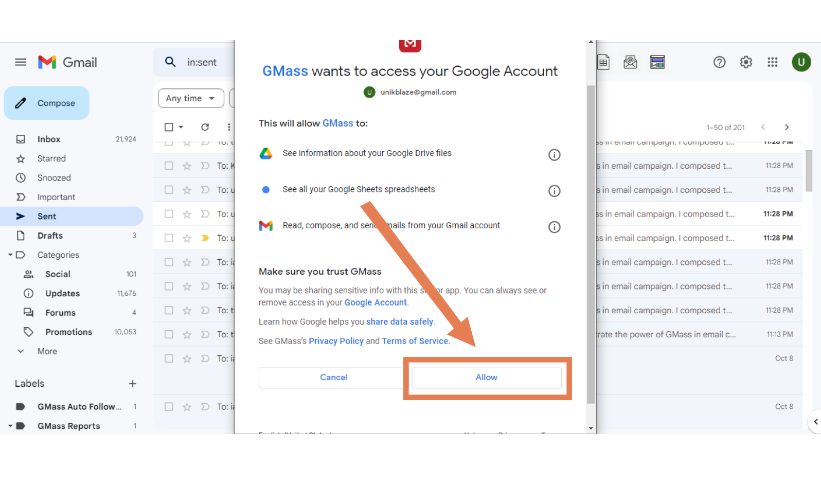
Task: Expand the More sidebar items
Action: pos(47,351)
